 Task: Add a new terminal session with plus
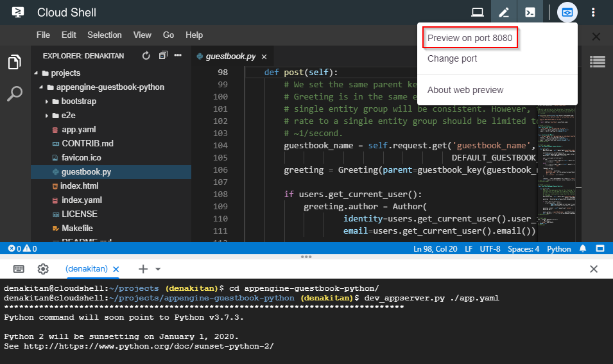[143, 269]
